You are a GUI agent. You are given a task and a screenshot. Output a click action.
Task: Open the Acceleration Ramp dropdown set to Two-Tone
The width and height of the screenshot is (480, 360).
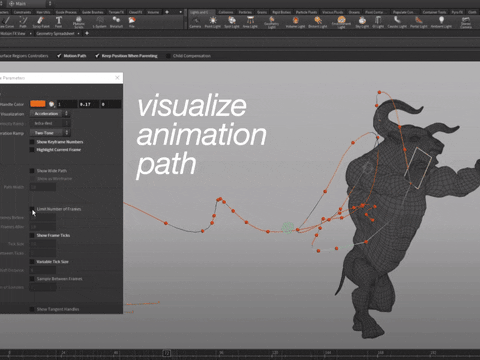[x=50, y=133]
